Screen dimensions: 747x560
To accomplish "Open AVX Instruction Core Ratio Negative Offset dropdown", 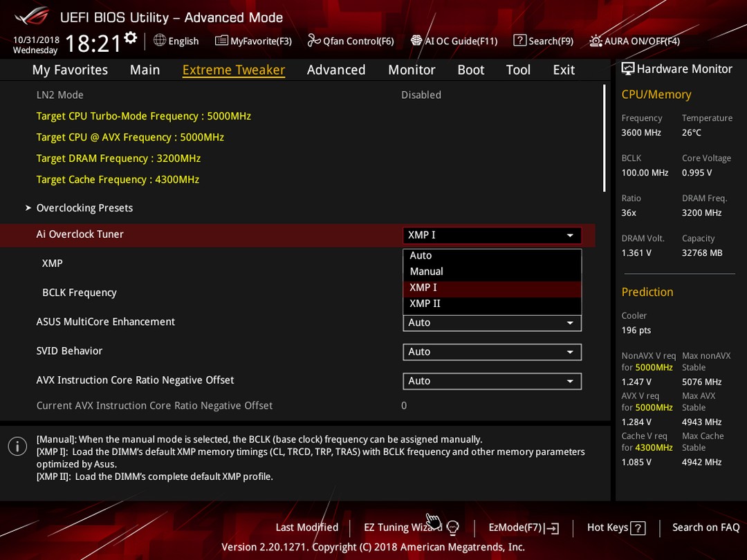I will [x=492, y=381].
